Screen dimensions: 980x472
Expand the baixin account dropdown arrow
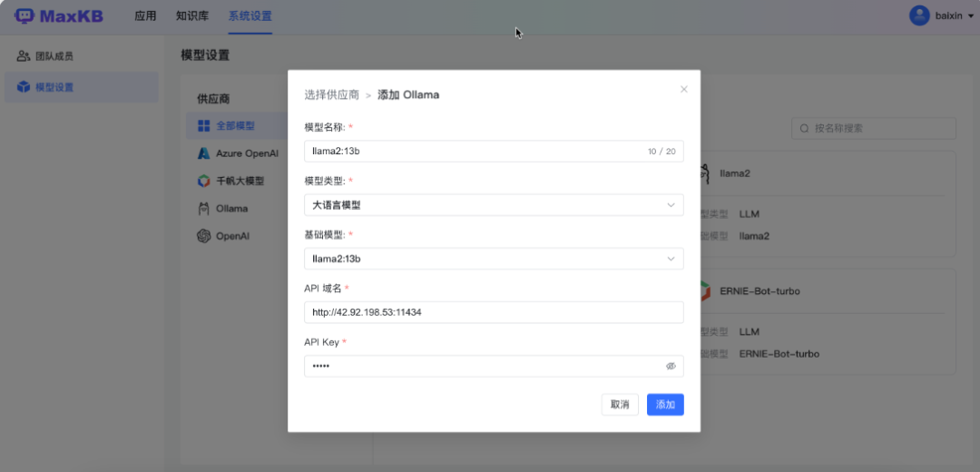point(971,16)
